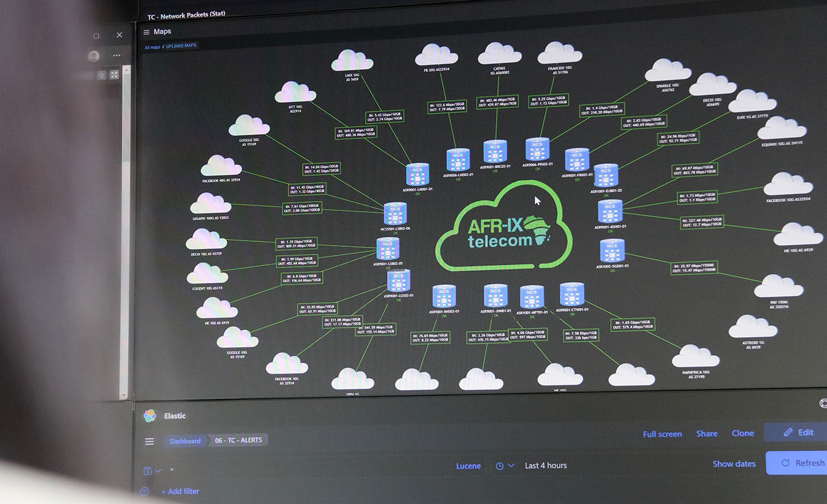This screenshot has height=504, width=827.
Task: Open the UPLINKS MAPS breadcrumb link
Action: (182, 47)
